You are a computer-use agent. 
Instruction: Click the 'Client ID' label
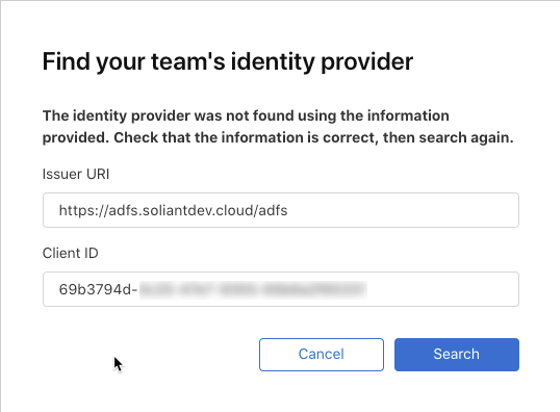(x=70, y=253)
